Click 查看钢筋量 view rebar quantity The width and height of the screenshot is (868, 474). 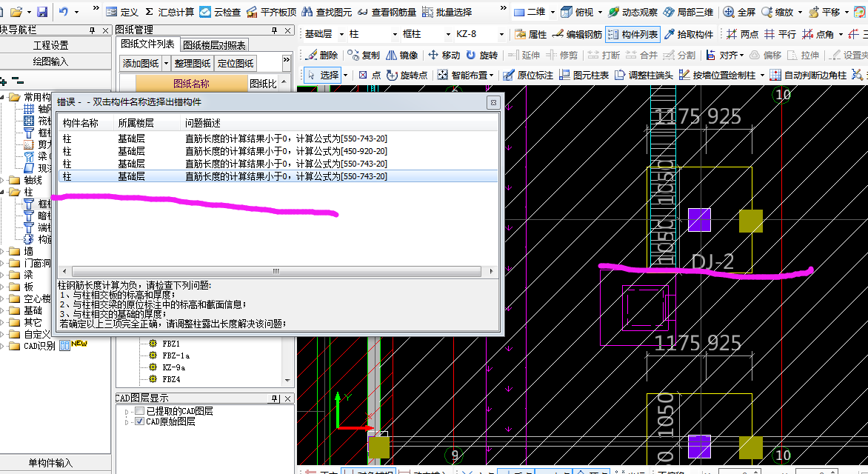click(x=387, y=12)
